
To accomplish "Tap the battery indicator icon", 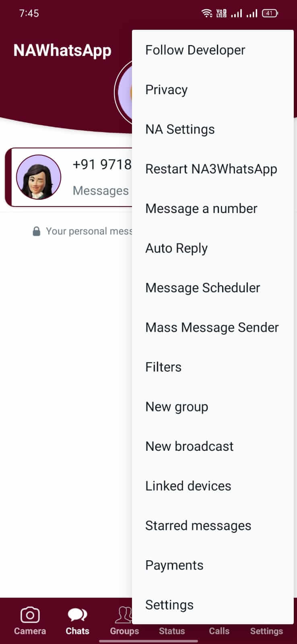I will [270, 13].
